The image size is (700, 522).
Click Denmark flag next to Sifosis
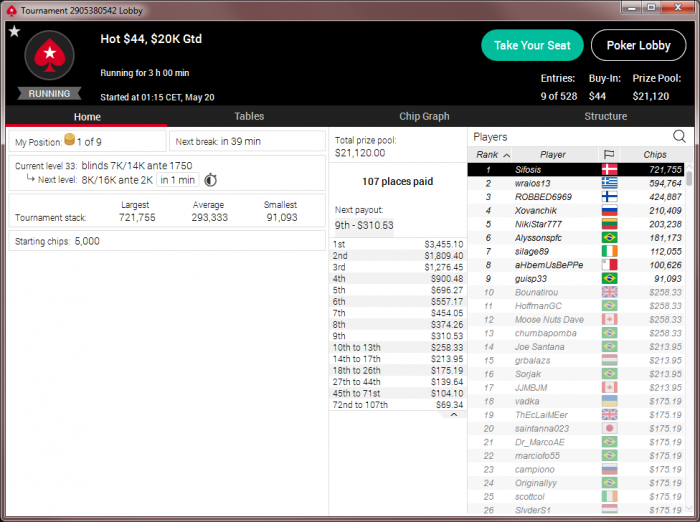coord(609,170)
